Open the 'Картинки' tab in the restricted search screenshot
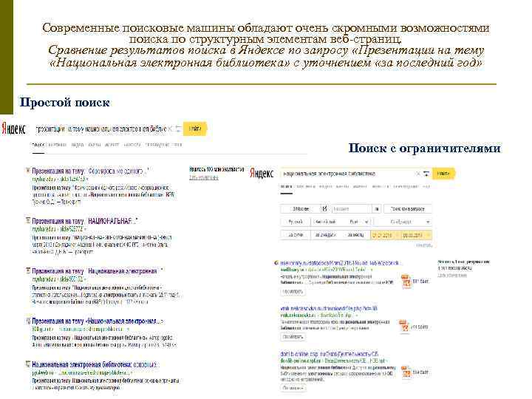532x399 pixels. click(304, 186)
